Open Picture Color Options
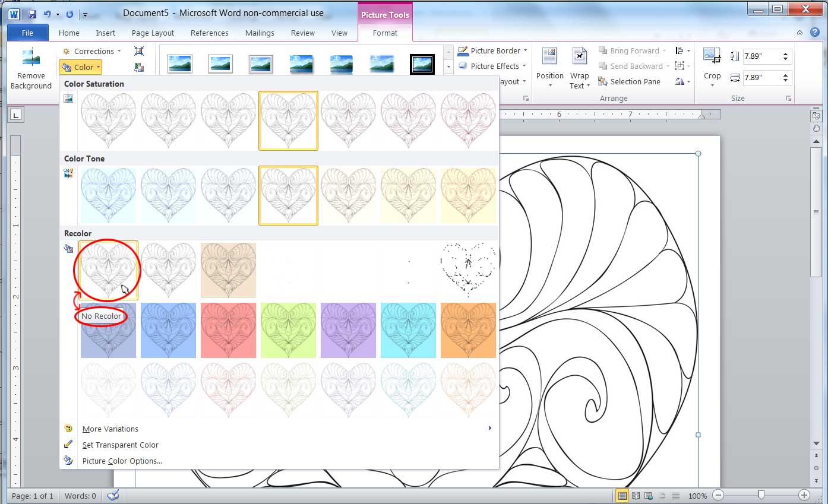Viewport: 828px width, 504px height. tap(122, 461)
